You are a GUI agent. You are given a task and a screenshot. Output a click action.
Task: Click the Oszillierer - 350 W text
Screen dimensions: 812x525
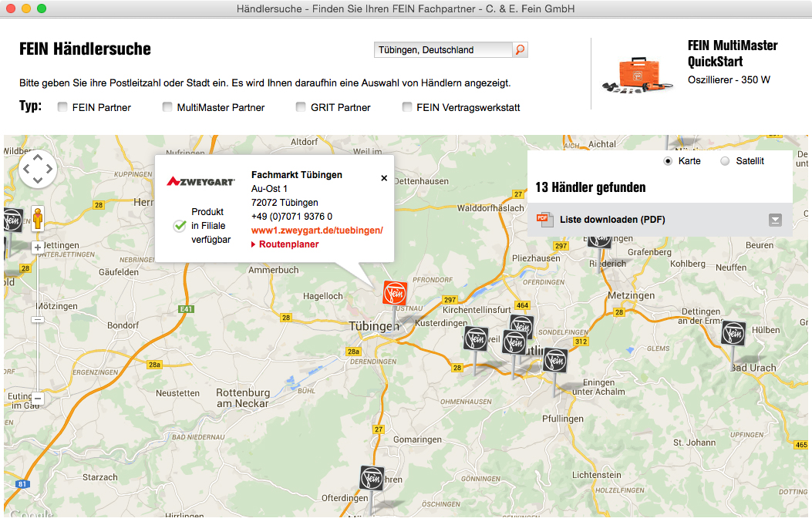point(729,79)
